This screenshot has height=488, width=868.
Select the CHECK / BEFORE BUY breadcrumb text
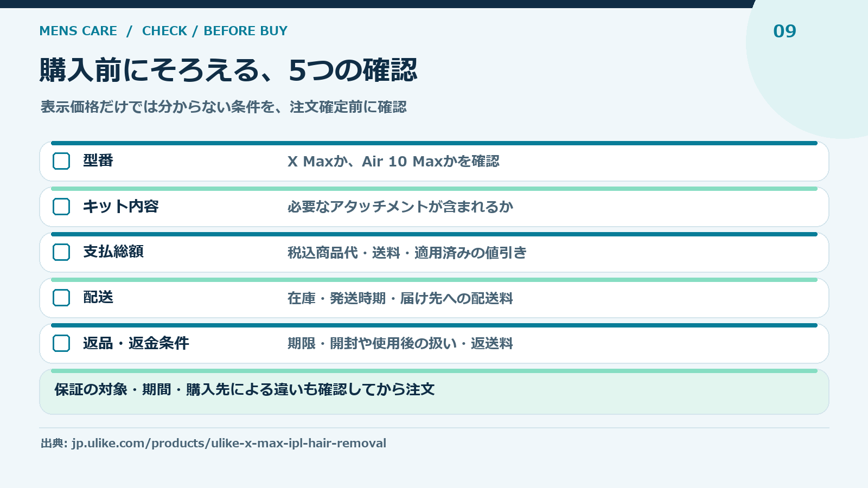pyautogui.click(x=215, y=31)
